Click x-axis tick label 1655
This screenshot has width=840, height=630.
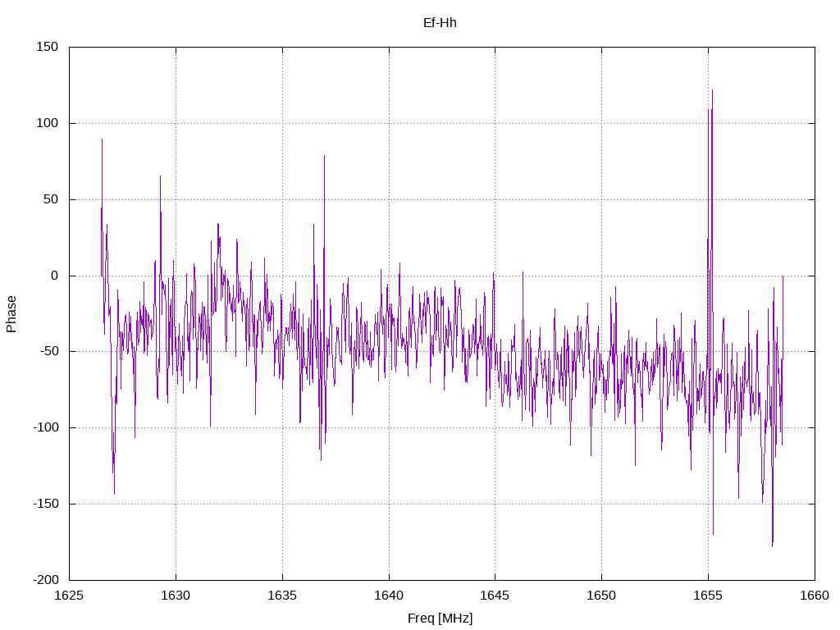(708, 596)
